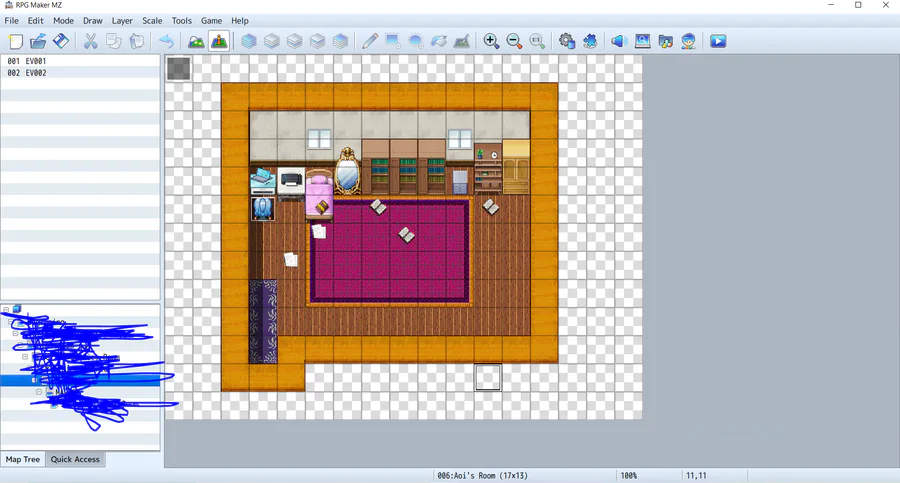Select the Layer 1 toolbar icon
This screenshot has width=900, height=483.
[271, 41]
